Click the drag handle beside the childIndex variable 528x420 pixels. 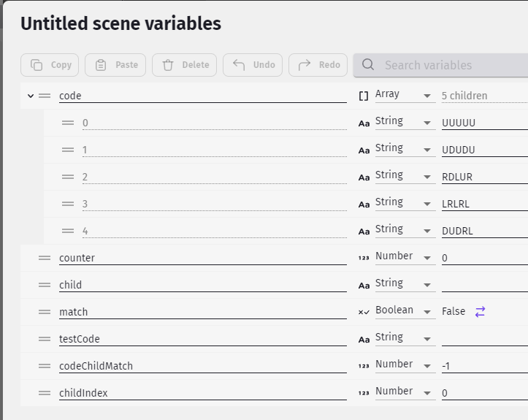click(x=45, y=393)
